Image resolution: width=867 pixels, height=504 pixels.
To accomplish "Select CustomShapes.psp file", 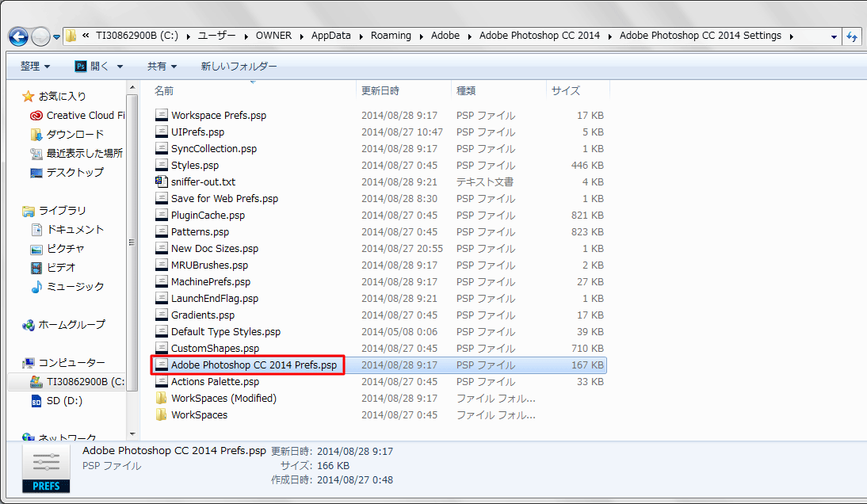I will 215,348.
